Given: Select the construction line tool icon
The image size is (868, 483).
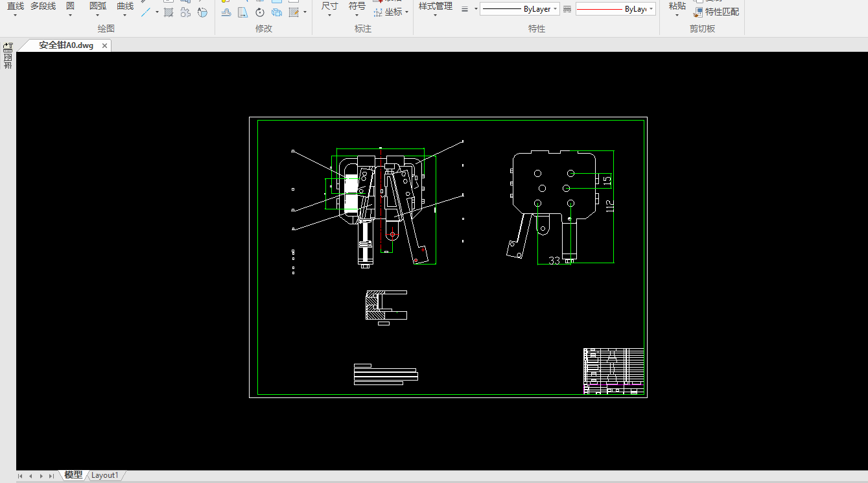Looking at the screenshot, I should pyautogui.click(x=147, y=12).
